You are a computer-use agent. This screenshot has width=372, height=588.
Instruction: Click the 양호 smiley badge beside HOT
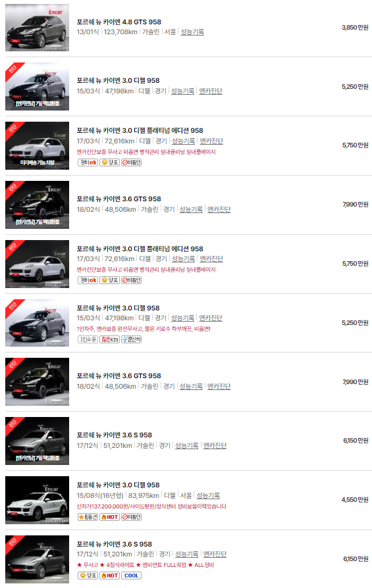[88, 576]
